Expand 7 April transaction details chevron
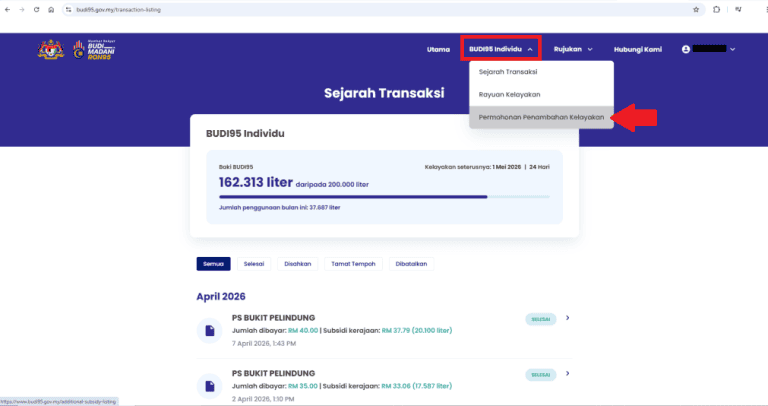The image size is (768, 406). point(568,318)
